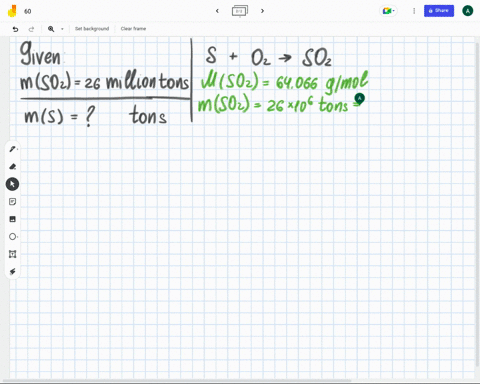480x384 pixels.
Task: Click the horizontal scrollbar at the bottom
Action: [x=177, y=380]
